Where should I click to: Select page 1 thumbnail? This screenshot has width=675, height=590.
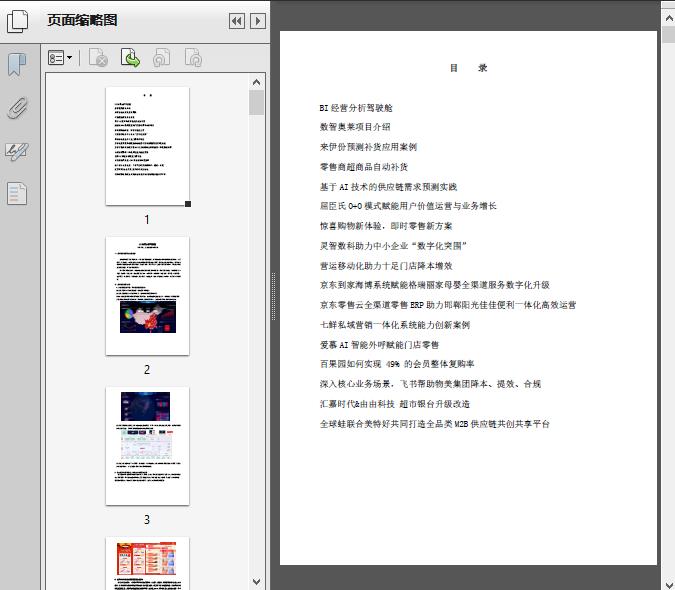pos(147,146)
